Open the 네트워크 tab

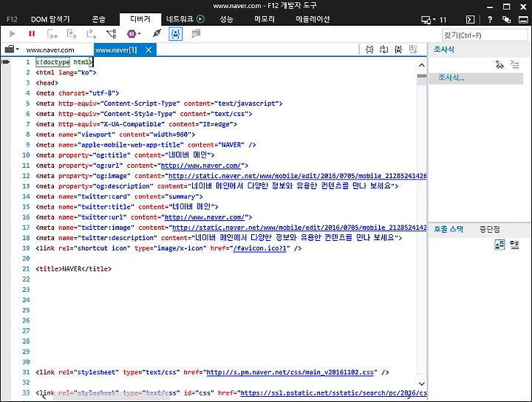click(x=180, y=19)
